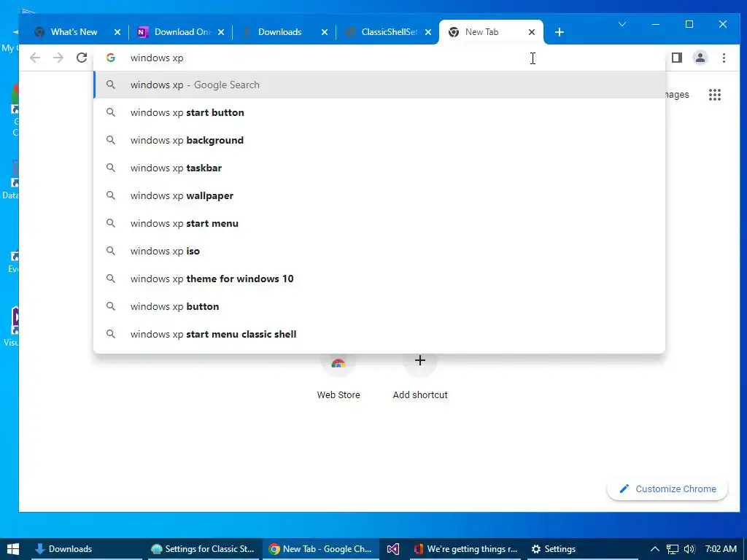Close the New Tab tab

[x=532, y=32]
